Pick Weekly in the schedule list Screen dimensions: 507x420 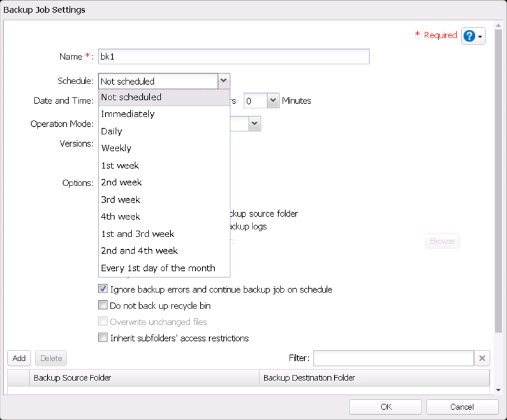coord(116,148)
